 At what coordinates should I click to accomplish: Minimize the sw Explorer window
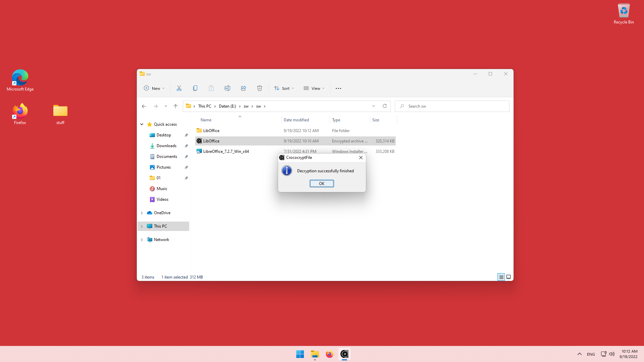475,74
